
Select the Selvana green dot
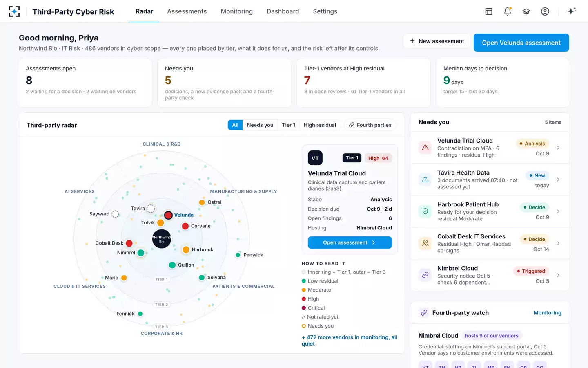(202, 278)
